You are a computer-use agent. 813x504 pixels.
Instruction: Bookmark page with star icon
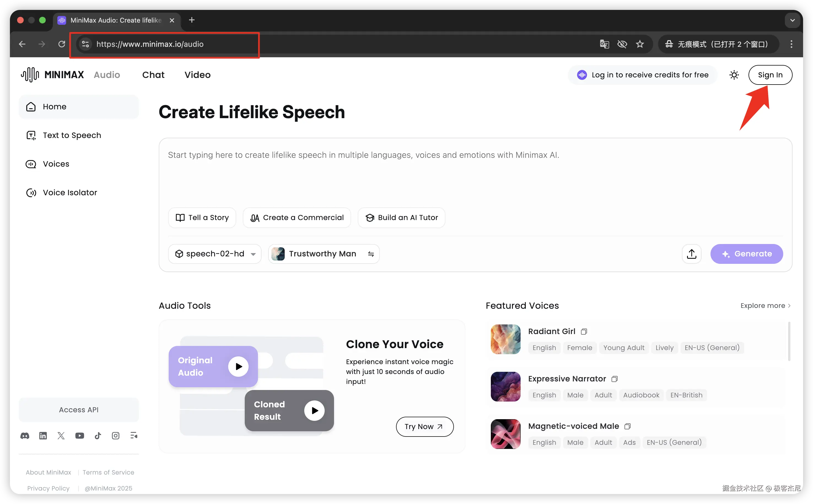coord(640,44)
